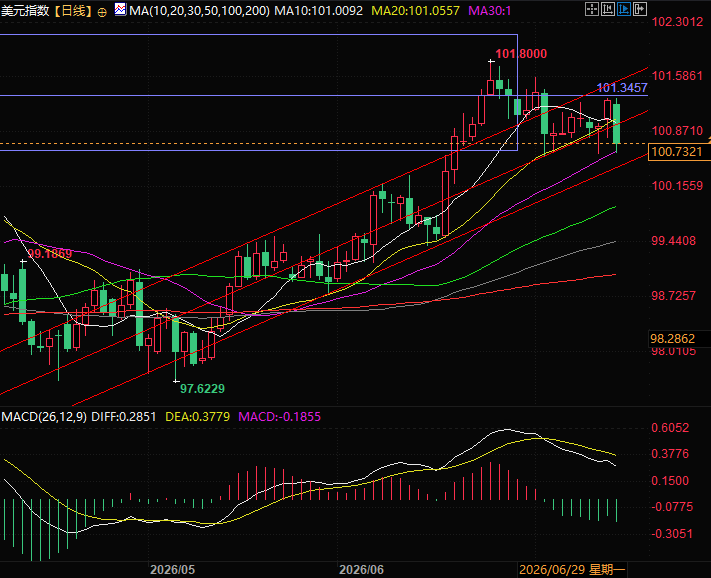Viewport: 711px width, 578px height.
Task: Click the 100.7321 current price tag
Action: tap(677, 152)
